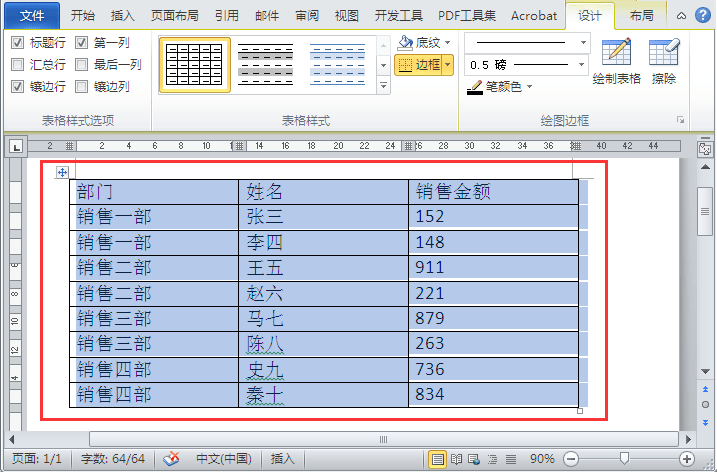Click the header cell 销售金额

tap(493, 192)
